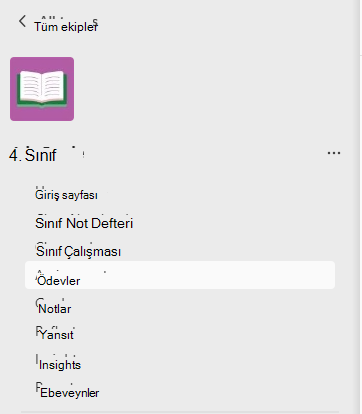Launch the Yansıt app
This screenshot has width=362, height=414.
pyautogui.click(x=56, y=334)
